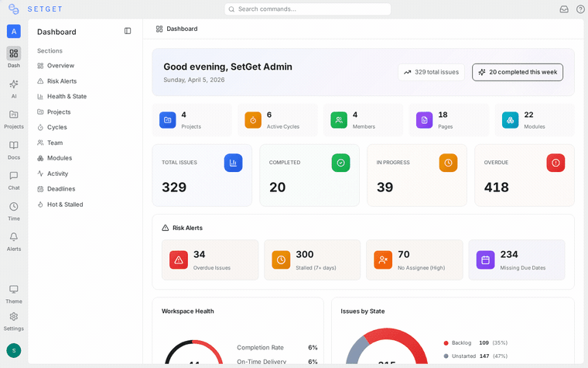Image resolution: width=588 pixels, height=368 pixels.
Task: Click the Unstarted legend entry
Action: pyautogui.click(x=476, y=356)
